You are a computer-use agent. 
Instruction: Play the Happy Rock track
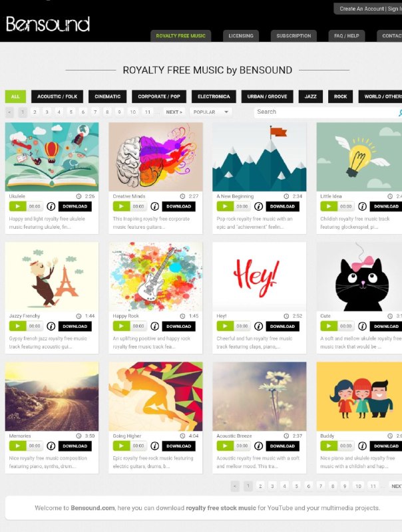pos(121,326)
